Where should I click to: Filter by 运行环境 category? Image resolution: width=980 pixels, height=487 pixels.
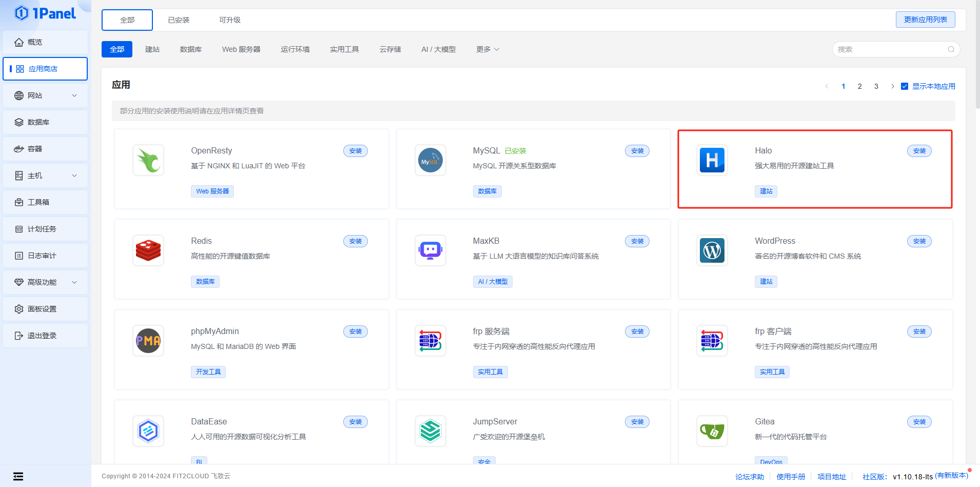point(295,49)
